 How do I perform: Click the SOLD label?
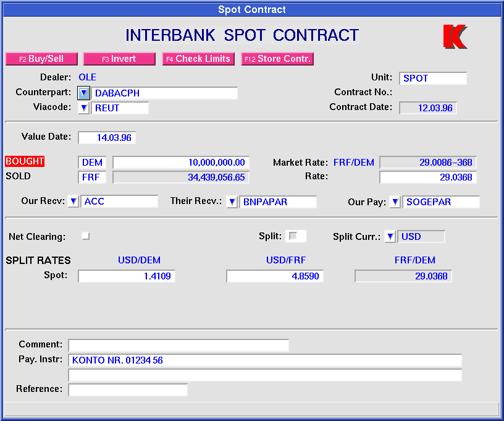point(18,176)
